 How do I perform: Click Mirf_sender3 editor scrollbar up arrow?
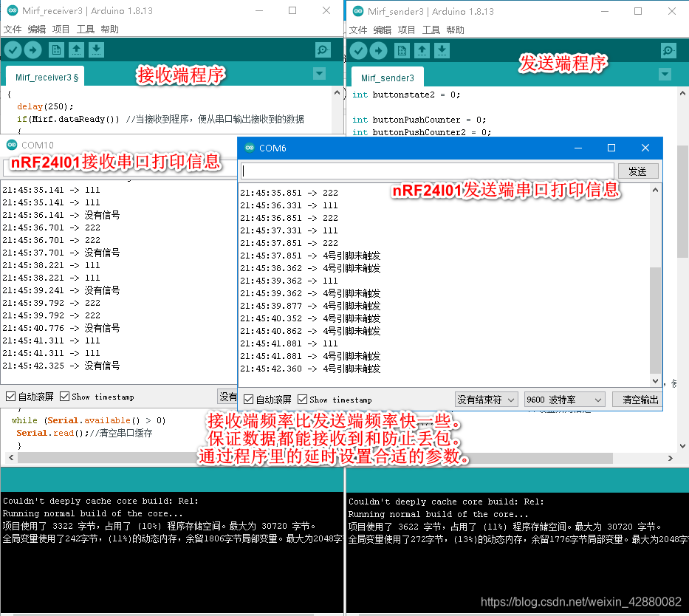pyautogui.click(x=682, y=93)
